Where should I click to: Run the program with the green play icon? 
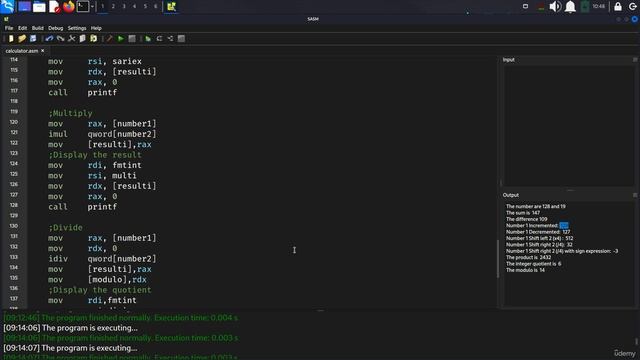(121, 38)
